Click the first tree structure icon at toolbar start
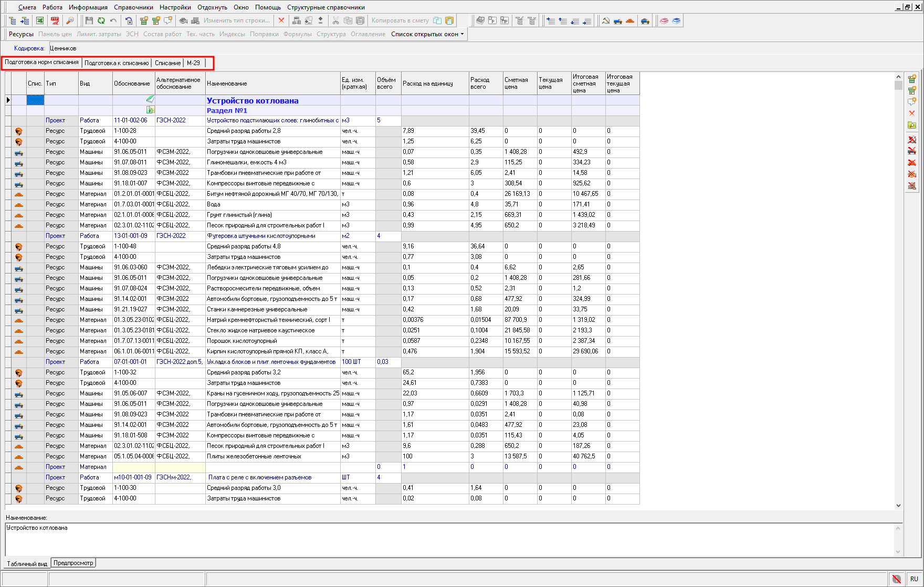924x587 pixels. 13,20
